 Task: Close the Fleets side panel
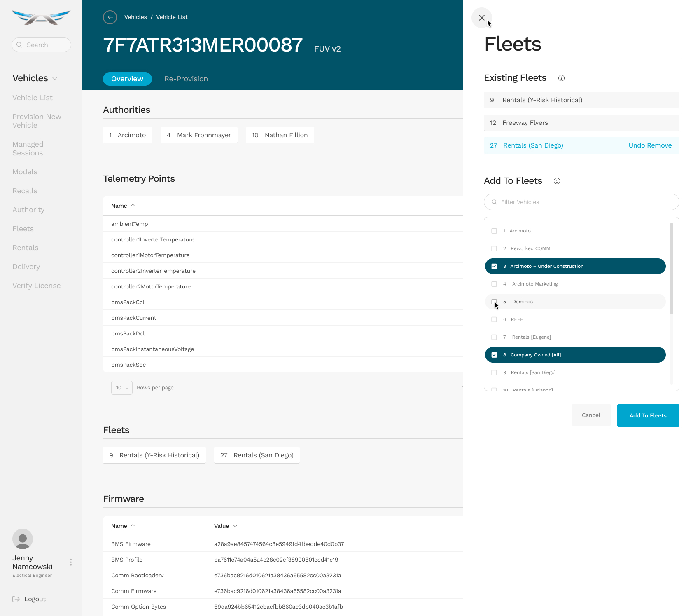[x=481, y=18]
